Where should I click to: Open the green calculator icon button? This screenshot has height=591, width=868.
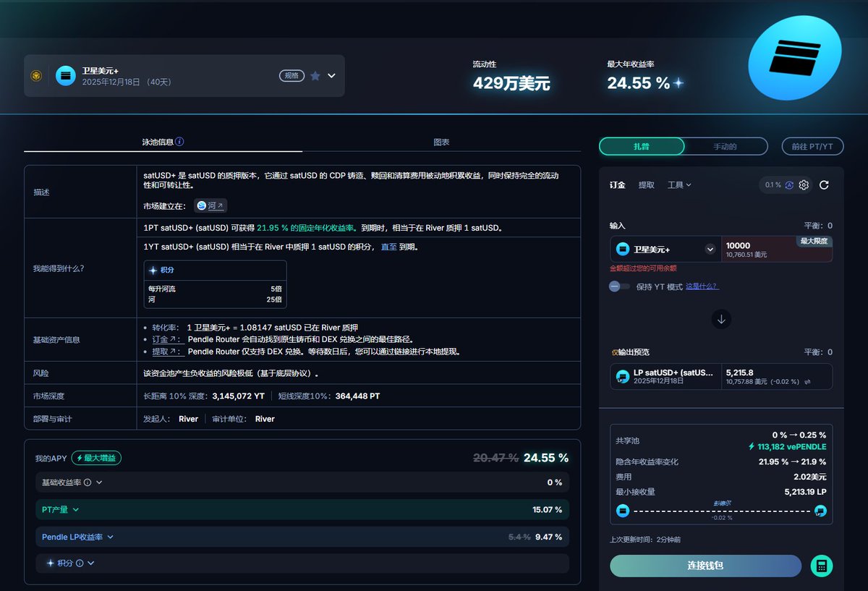coord(821,566)
